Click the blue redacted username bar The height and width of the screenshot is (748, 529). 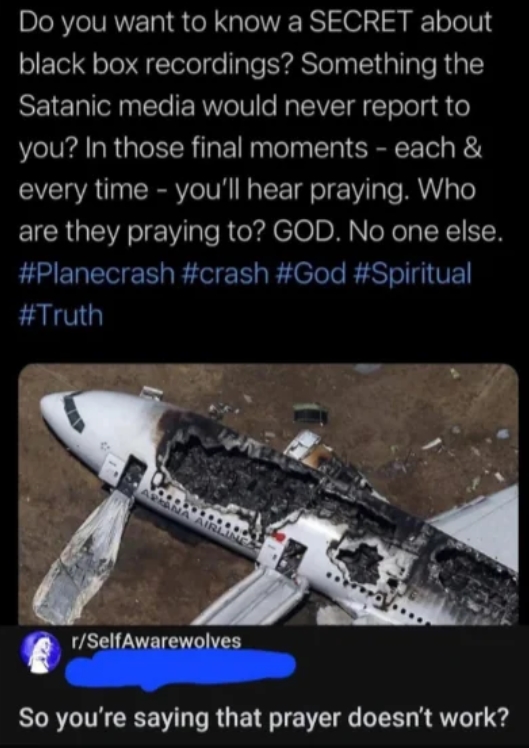pos(180,667)
